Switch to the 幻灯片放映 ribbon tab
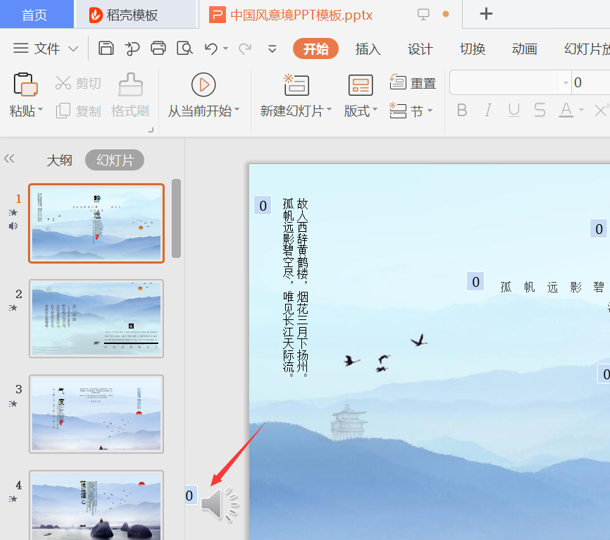610x540 pixels. pyautogui.click(x=587, y=49)
